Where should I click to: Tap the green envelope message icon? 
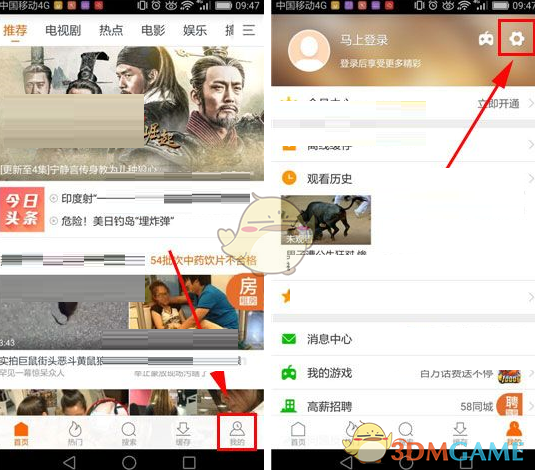289,339
